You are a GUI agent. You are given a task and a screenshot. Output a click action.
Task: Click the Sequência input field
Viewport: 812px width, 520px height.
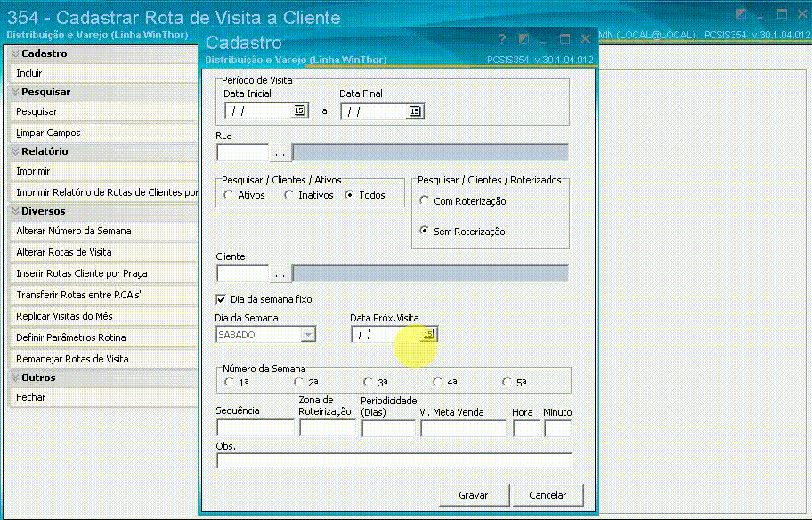coord(256,427)
